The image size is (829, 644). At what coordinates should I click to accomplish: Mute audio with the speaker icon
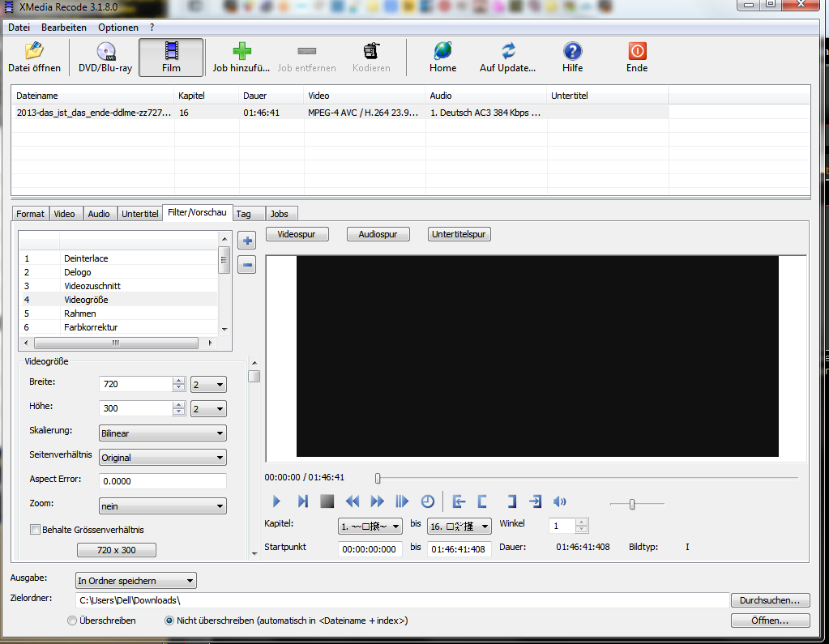[x=559, y=501]
